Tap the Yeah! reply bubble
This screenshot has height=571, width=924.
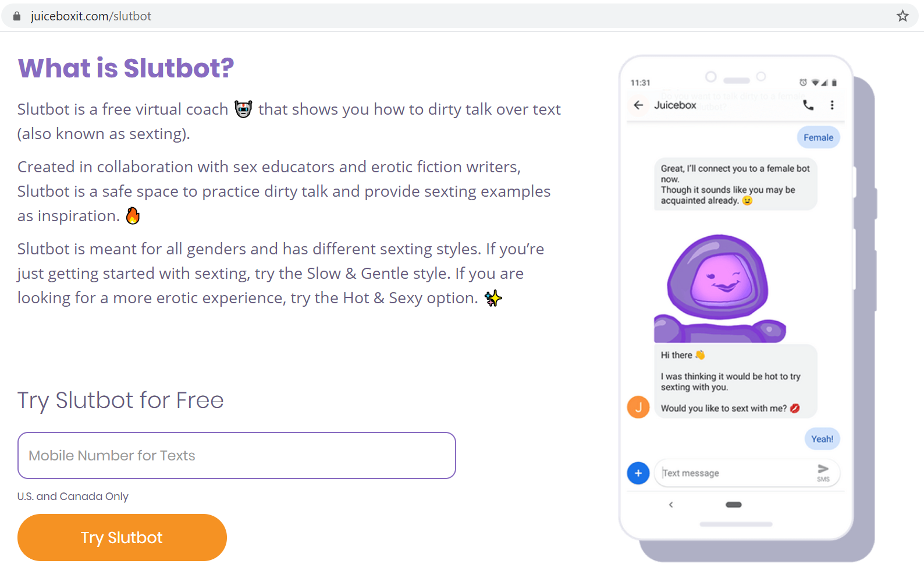coord(822,439)
